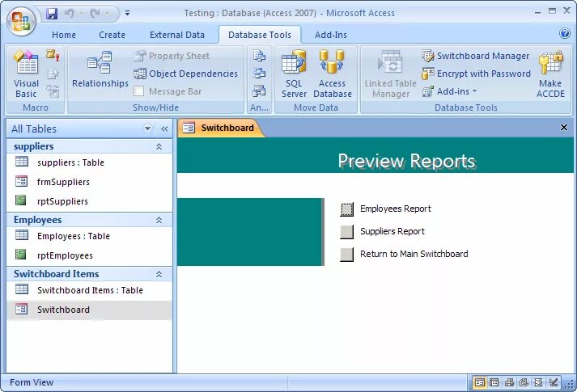Open the Switchboard Manager
This screenshot has height=392, width=577.
point(475,56)
